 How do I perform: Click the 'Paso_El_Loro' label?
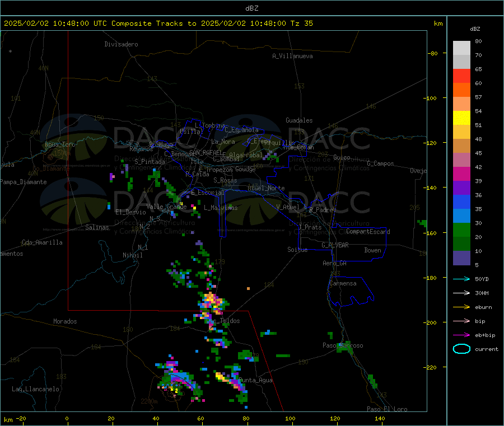pyautogui.click(x=387, y=409)
